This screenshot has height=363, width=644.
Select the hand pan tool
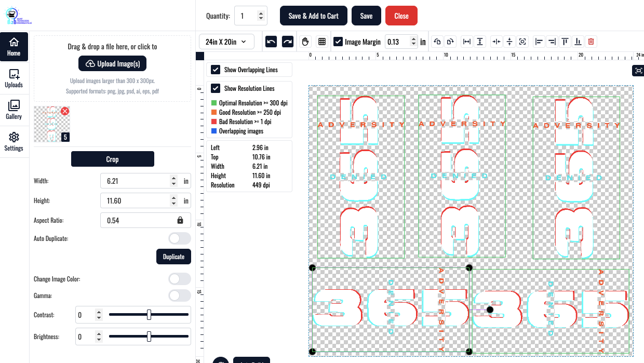305,42
